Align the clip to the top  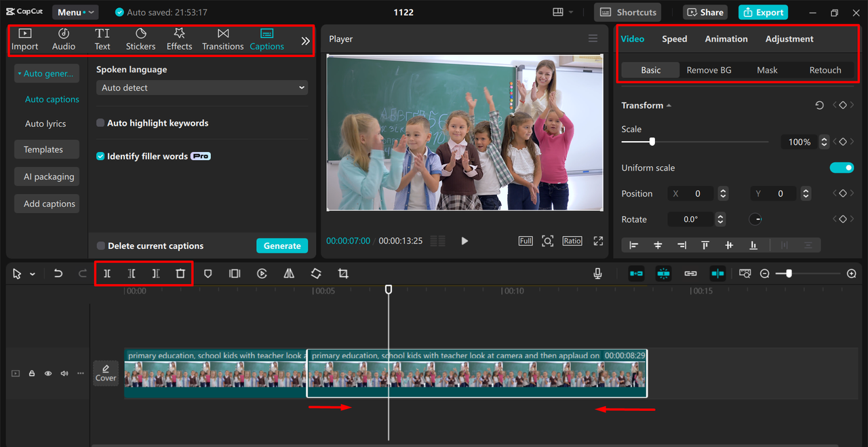(x=705, y=245)
